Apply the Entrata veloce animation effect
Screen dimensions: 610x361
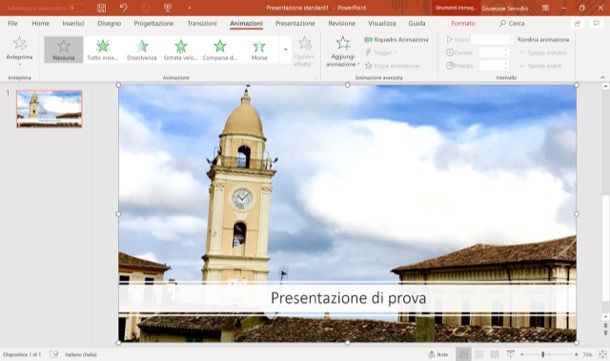coord(181,49)
